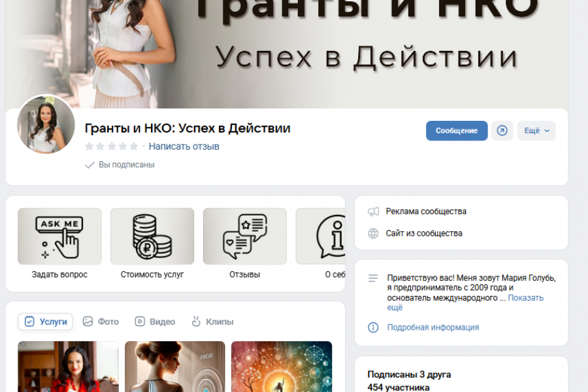Viewport: 588px width, 392px height.
Task: Click the Написать отзыв link
Action: (x=184, y=146)
